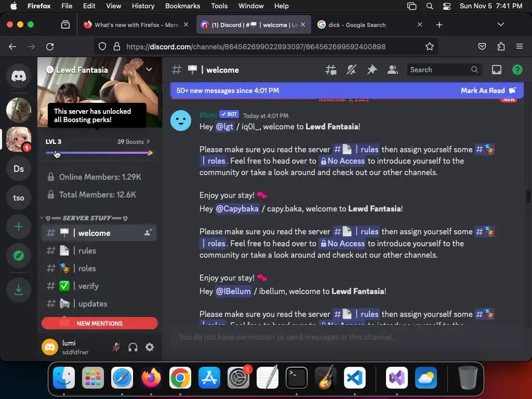Open the inbox icon in header
The height and width of the screenshot is (399, 532).
click(496, 70)
